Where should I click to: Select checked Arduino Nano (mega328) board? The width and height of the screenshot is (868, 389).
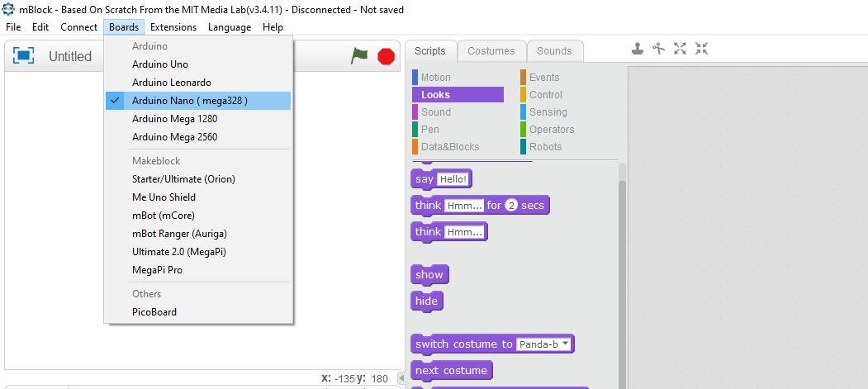(198, 101)
